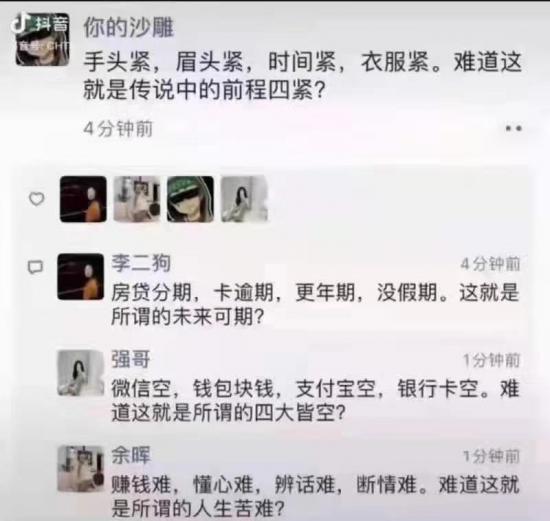Click 李二狗's comment about 未来可期

(x=315, y=305)
